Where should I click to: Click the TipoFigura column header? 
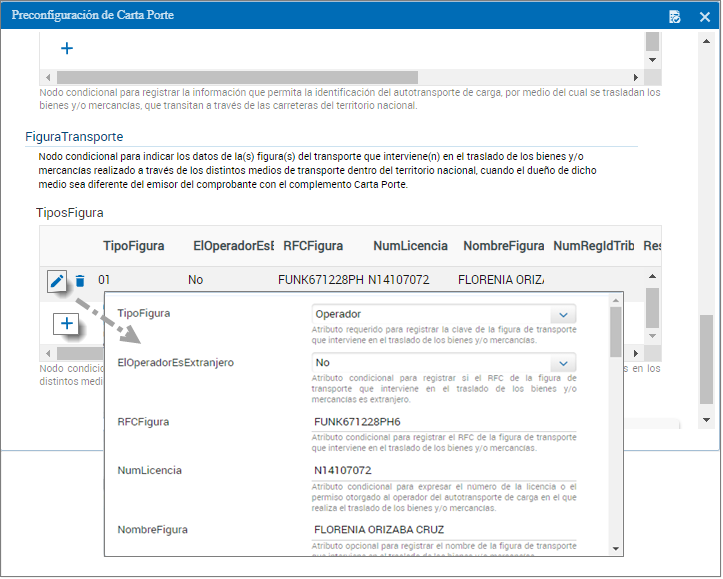pyautogui.click(x=133, y=246)
